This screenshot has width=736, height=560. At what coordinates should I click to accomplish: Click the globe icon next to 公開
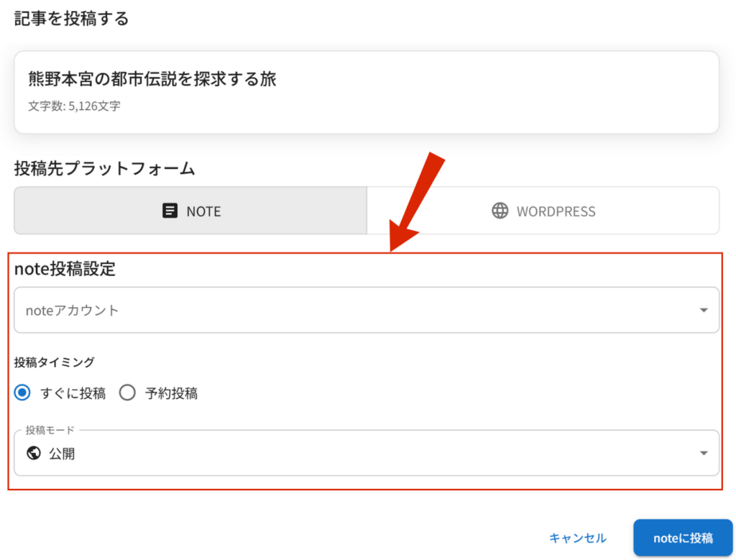click(33, 454)
